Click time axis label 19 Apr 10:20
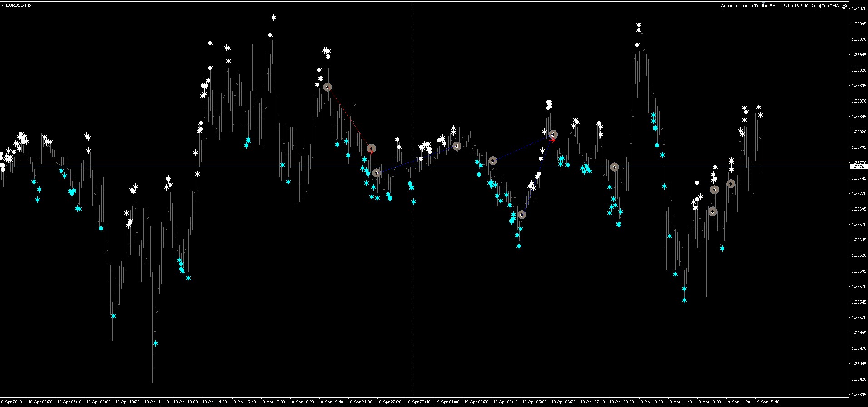Image resolution: width=868 pixels, height=407 pixels. point(650,402)
